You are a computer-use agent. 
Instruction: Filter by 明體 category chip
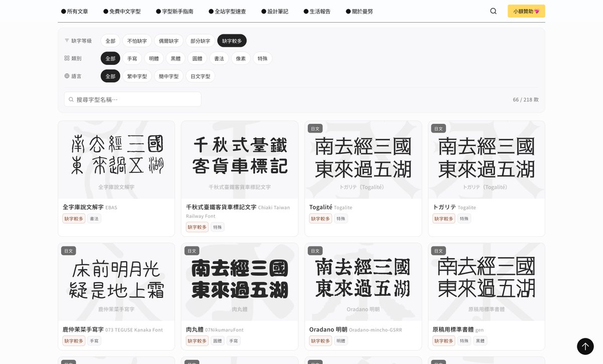154,58
